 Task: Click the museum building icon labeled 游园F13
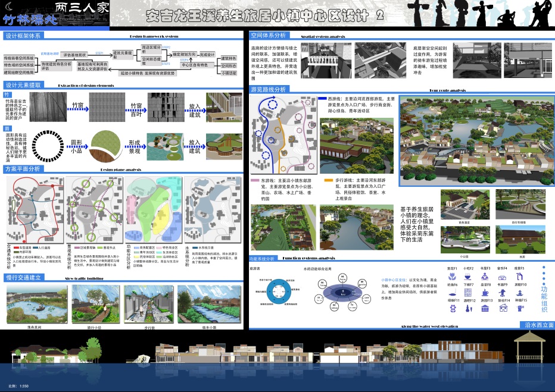[485, 309]
